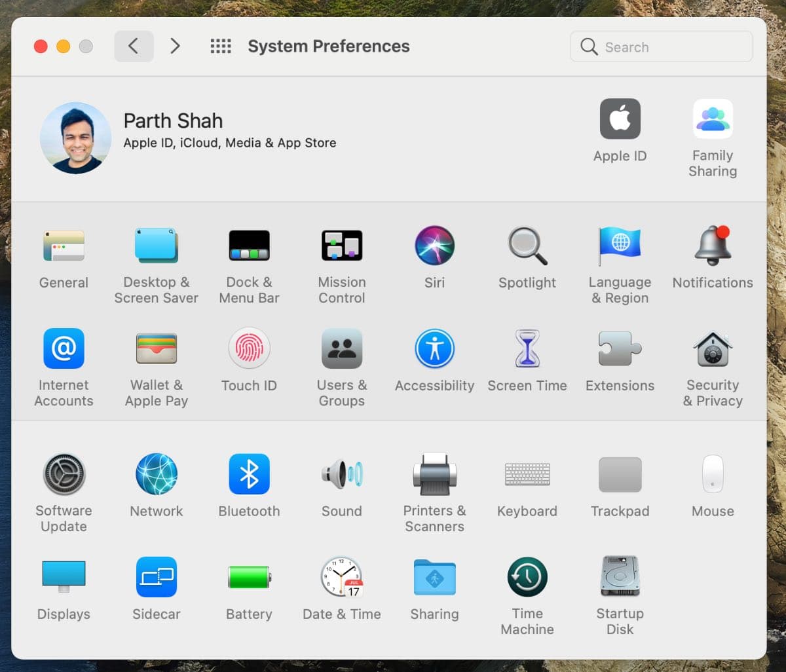Show all preferences grid button
Image resolution: width=786 pixels, height=672 pixels.
(x=221, y=47)
